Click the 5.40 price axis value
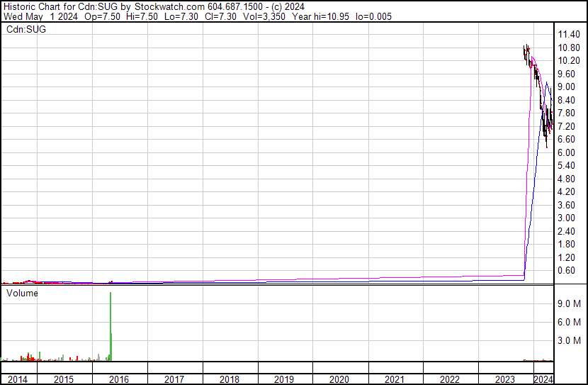The image size is (588, 385). (566, 165)
